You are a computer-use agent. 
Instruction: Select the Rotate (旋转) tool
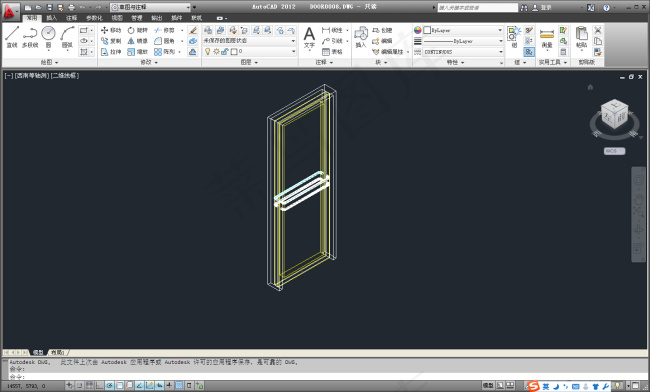click(138, 30)
